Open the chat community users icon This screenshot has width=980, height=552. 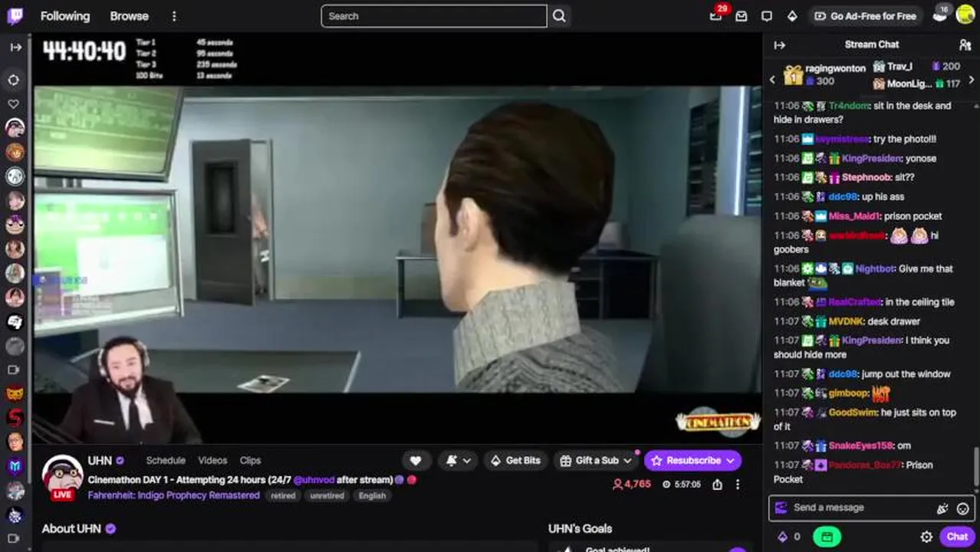(965, 45)
